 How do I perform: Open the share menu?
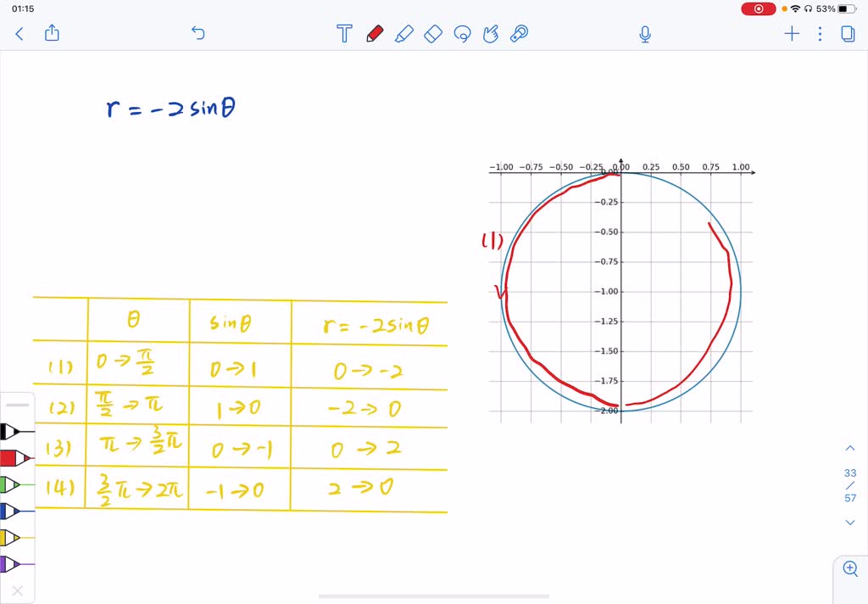click(52, 33)
